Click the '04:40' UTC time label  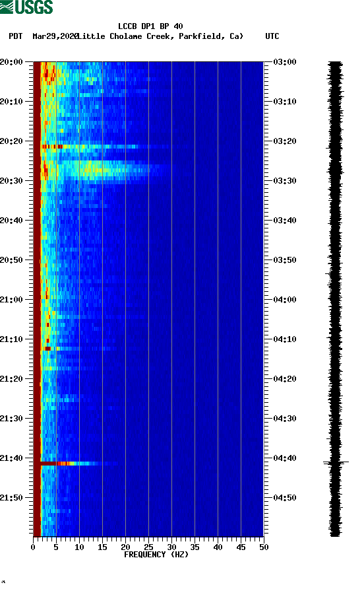click(285, 458)
